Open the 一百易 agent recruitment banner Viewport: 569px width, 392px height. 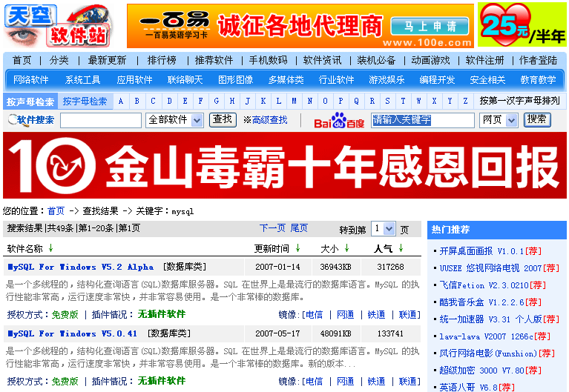[300, 26]
